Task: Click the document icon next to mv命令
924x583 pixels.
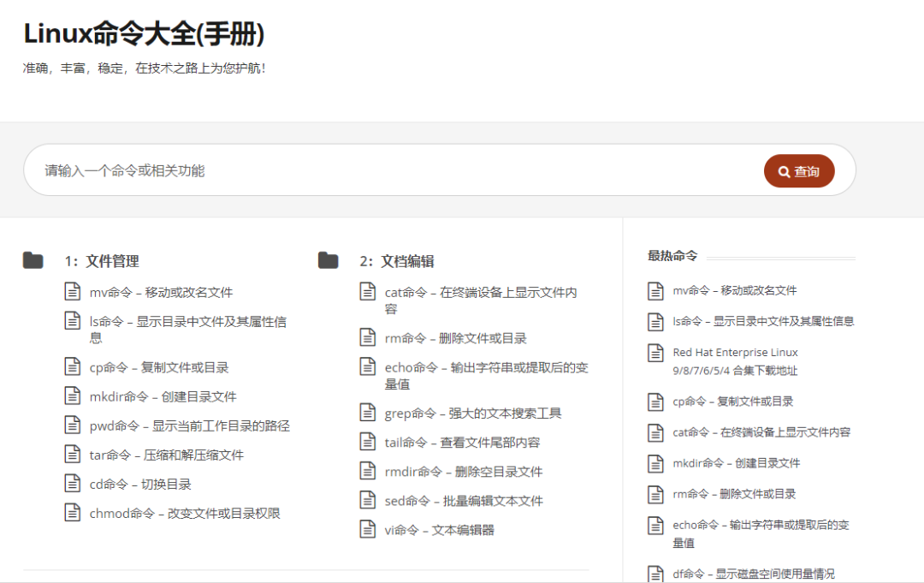Action: click(71, 291)
